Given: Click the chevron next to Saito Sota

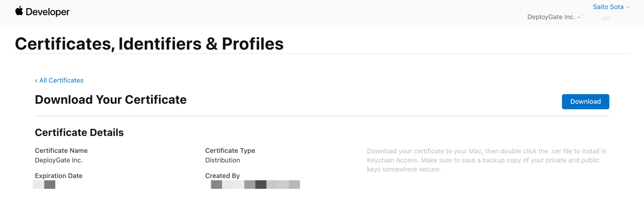Looking at the screenshot, I should 627,7.
